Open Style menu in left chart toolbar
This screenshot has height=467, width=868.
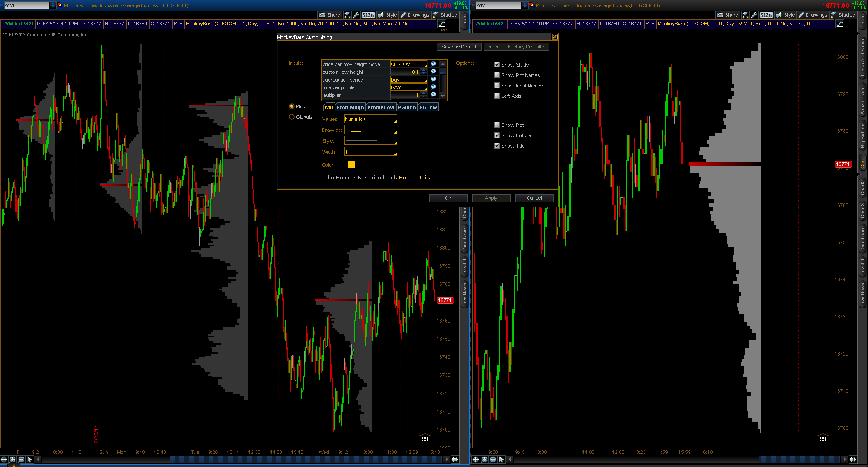coord(388,15)
